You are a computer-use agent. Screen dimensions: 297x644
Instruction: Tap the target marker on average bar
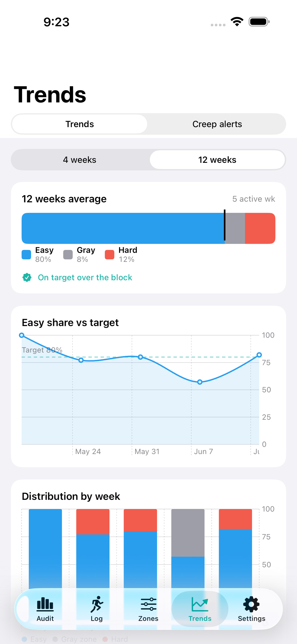pos(224,225)
